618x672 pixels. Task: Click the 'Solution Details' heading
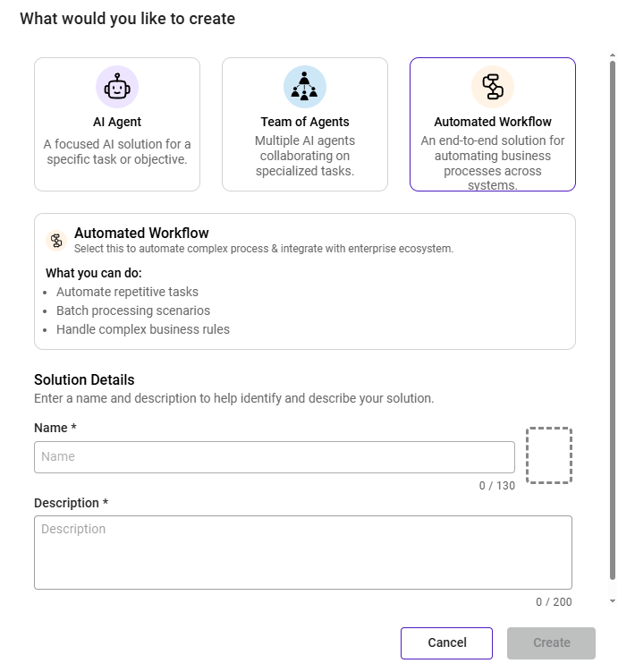tap(84, 379)
